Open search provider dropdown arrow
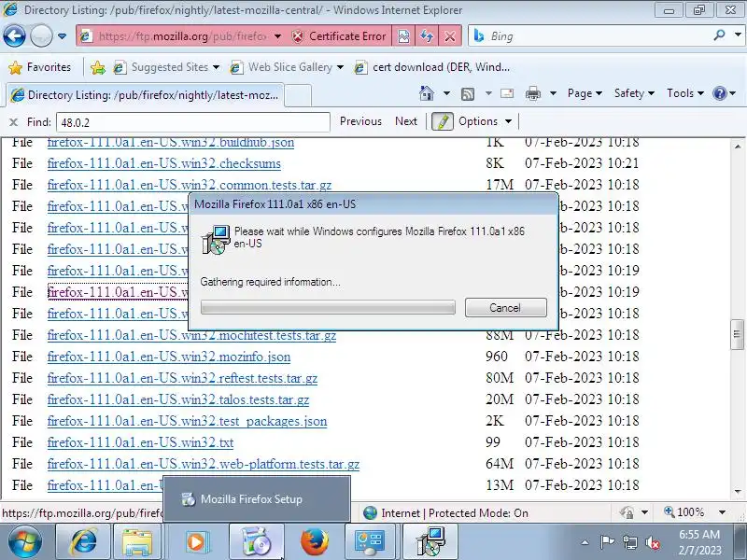747x560 pixels. [738, 35]
